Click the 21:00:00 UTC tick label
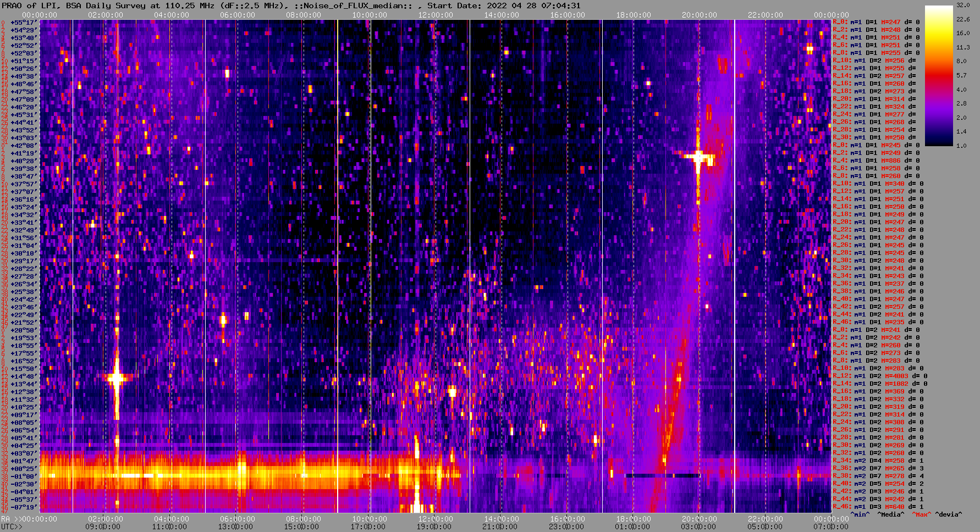This screenshot has width=980, height=532. (500, 527)
